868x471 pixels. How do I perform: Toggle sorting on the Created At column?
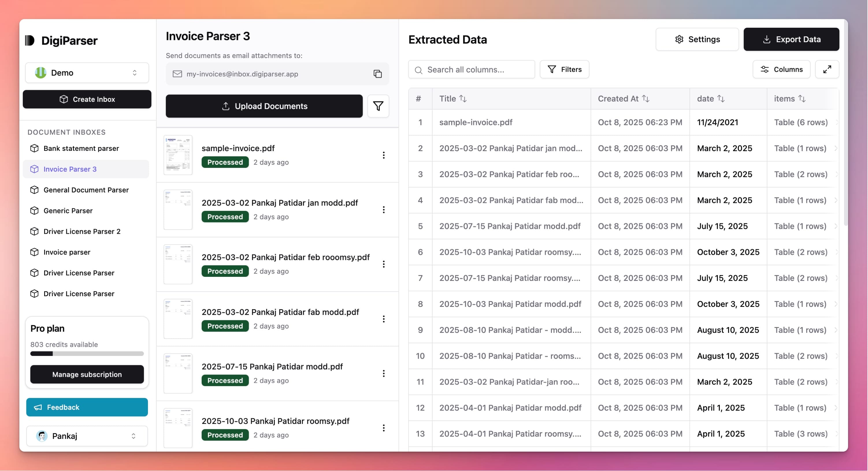[x=646, y=98]
